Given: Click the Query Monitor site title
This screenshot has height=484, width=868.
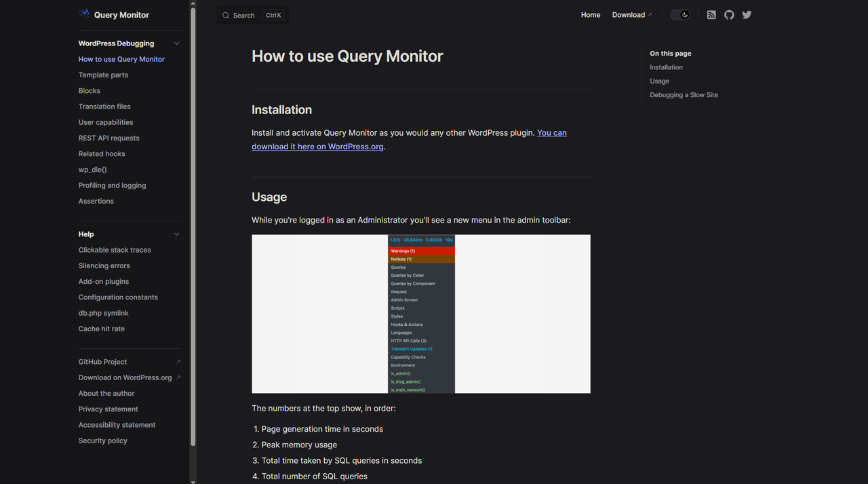Looking at the screenshot, I should pos(121,15).
